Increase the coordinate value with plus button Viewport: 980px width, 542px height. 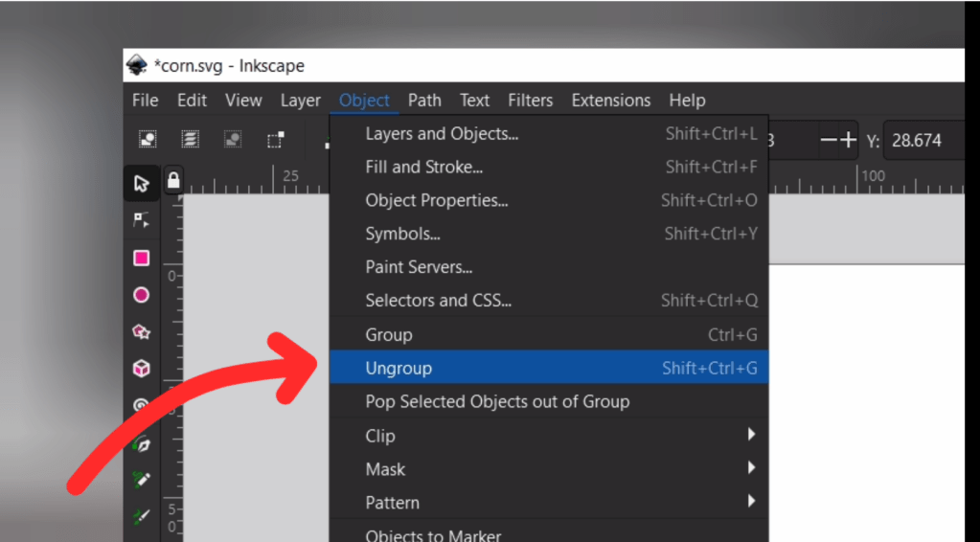[848, 140]
